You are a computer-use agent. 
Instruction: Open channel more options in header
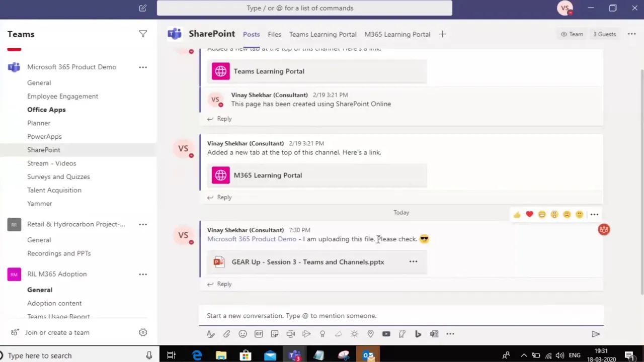click(x=632, y=34)
